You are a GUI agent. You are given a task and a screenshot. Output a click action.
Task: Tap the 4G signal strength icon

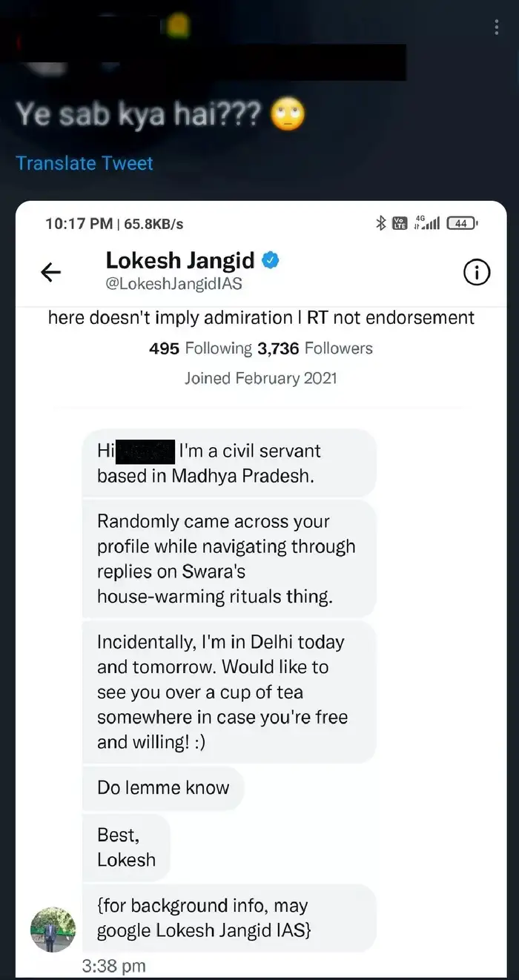tap(428, 222)
